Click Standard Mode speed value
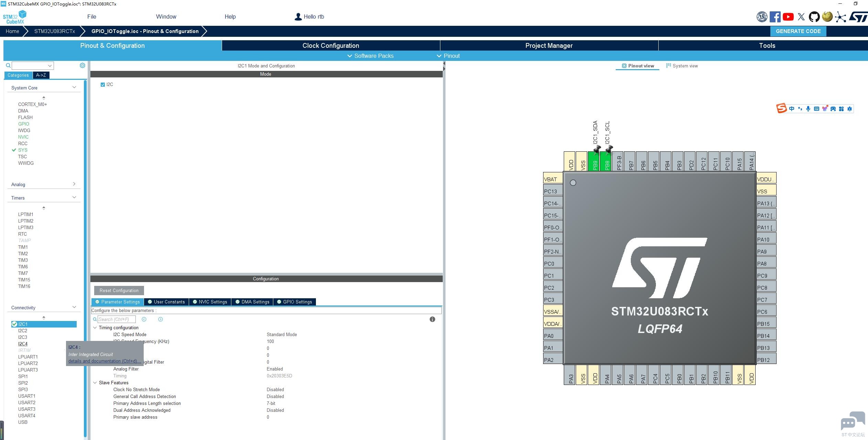The image size is (868, 440). [x=282, y=334]
